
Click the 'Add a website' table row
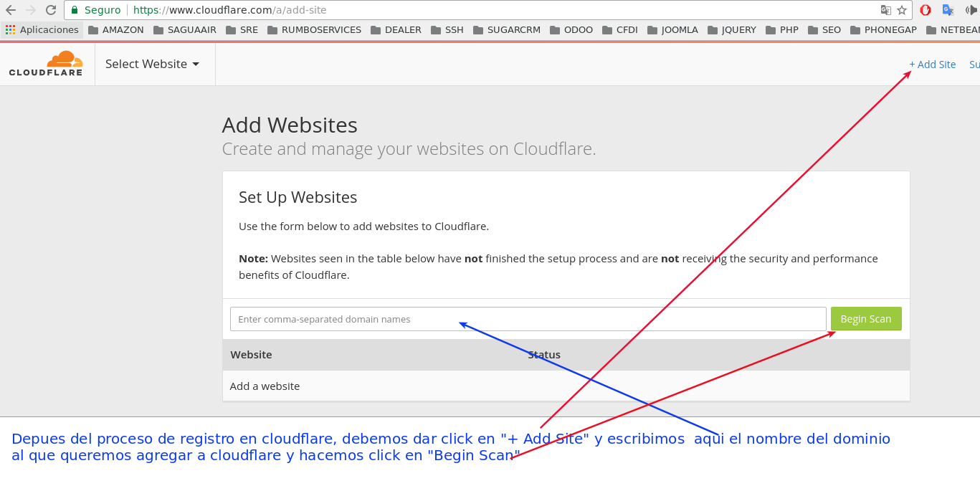point(566,386)
